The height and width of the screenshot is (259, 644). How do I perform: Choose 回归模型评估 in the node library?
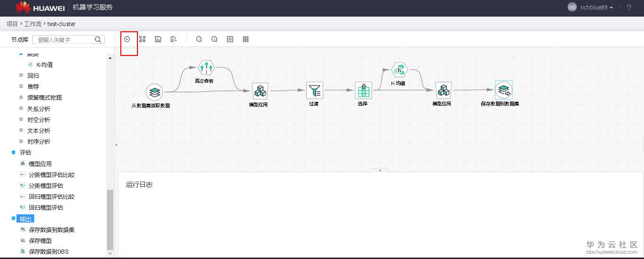pos(46,207)
